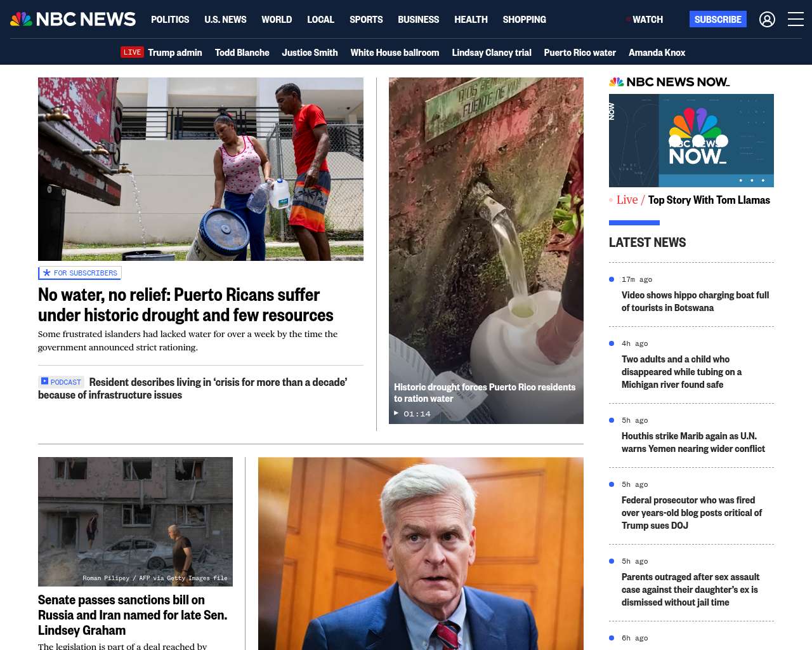Open Puerto Rico water topic
This screenshot has height=650, width=812.
[x=580, y=53]
